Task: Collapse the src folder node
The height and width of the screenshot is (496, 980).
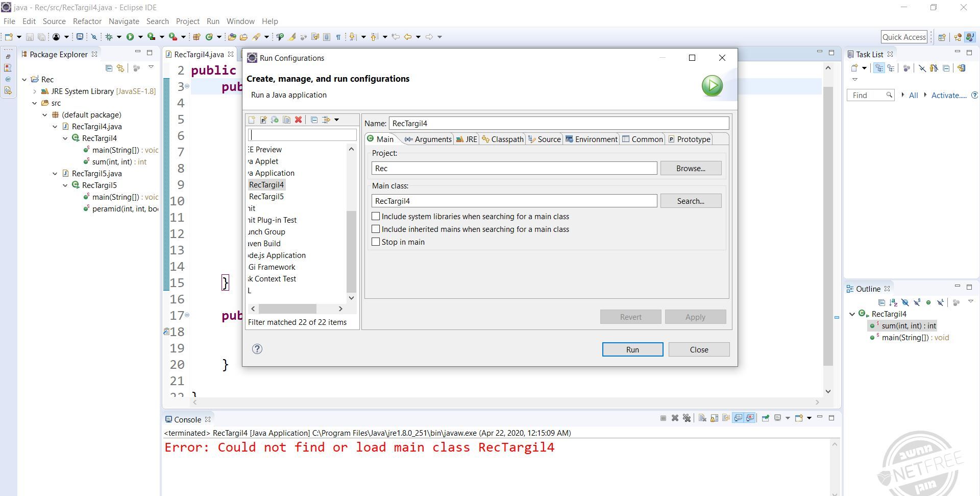Action: click(34, 103)
